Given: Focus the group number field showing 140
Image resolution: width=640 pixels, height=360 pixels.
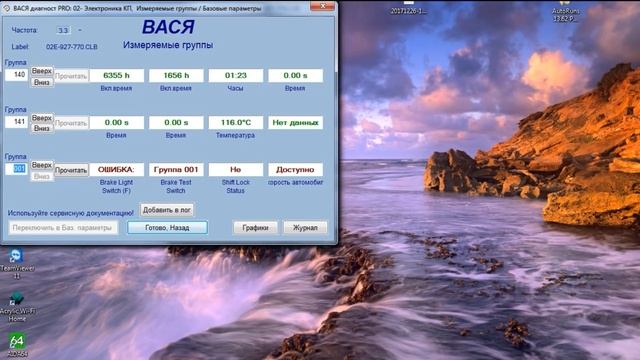Looking at the screenshot, I should coord(16,75).
